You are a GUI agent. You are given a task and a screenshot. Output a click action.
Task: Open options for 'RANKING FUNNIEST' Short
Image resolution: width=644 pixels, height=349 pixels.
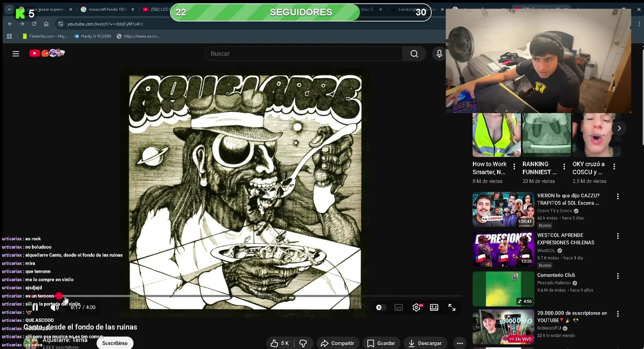[564, 167]
